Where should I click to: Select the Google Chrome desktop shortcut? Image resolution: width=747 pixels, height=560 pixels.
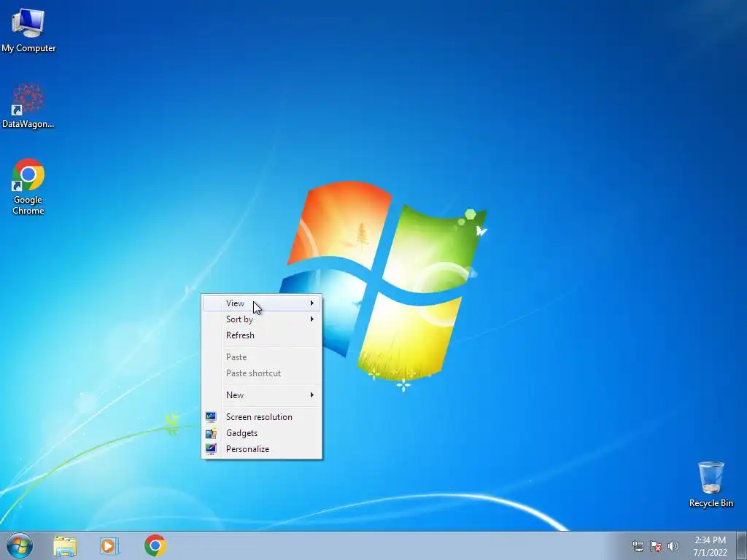[x=28, y=186]
